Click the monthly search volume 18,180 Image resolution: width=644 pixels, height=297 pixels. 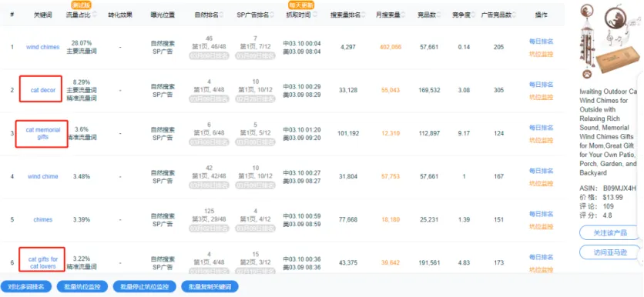click(x=391, y=219)
